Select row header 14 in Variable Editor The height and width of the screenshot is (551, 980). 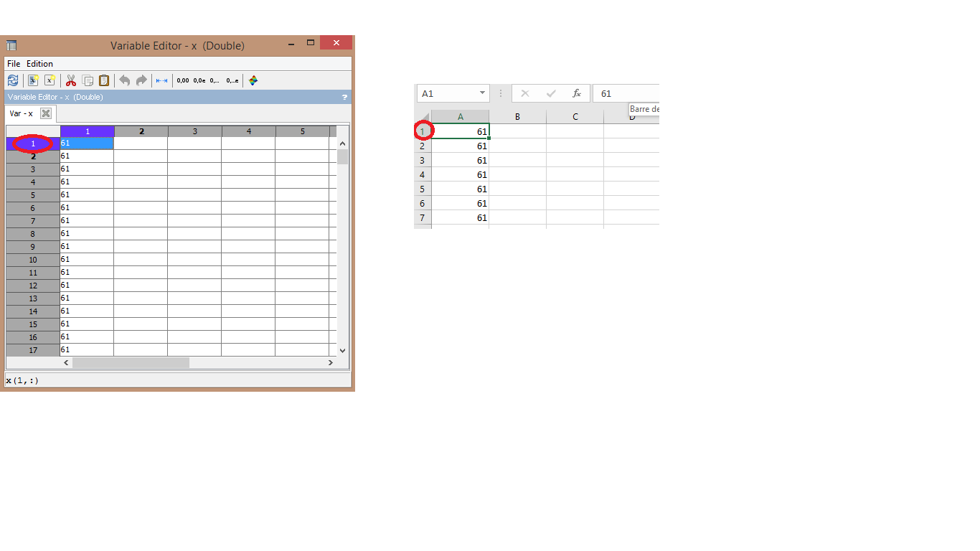pos(33,311)
